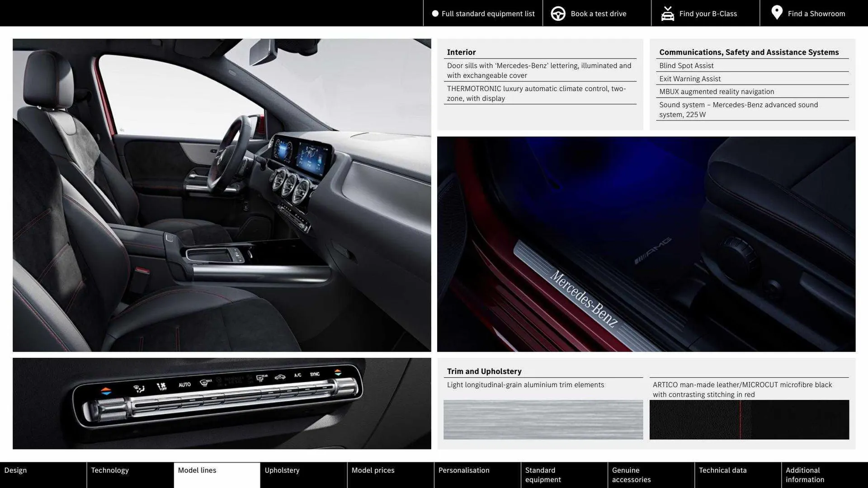Screen dimensions: 868x488
Task: Click the map pin showroom icon
Action: (x=777, y=13)
